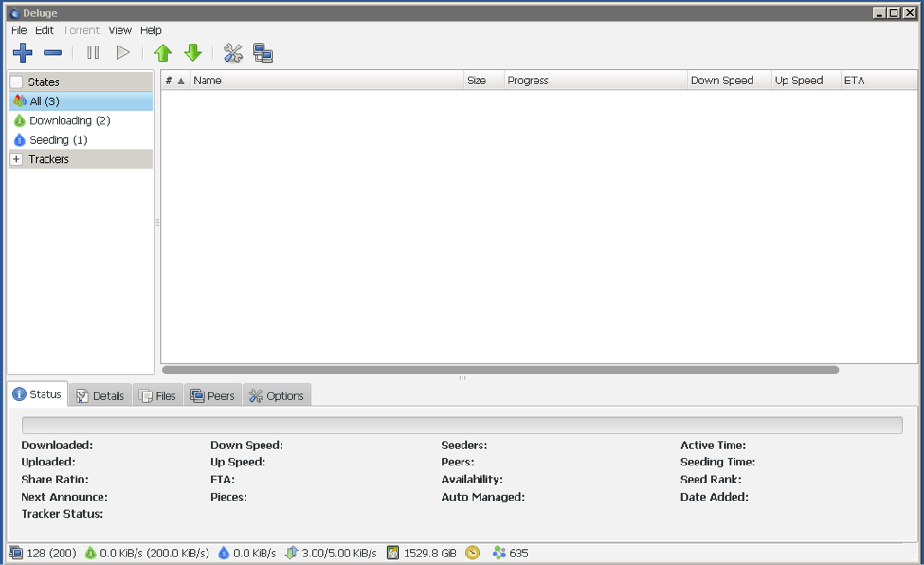This screenshot has width=924, height=565.
Task: Open Preferences via the wrench-screwdriver toolbar icon
Action: click(233, 53)
